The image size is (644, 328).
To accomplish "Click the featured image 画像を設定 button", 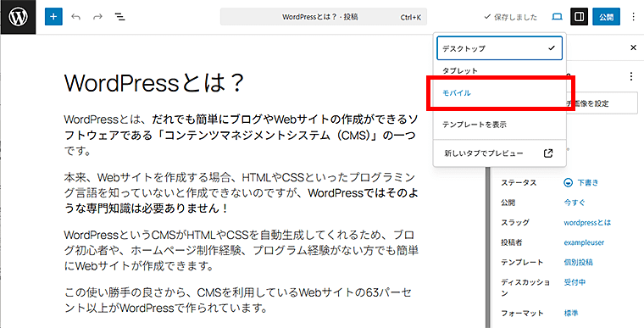I will pos(602,103).
